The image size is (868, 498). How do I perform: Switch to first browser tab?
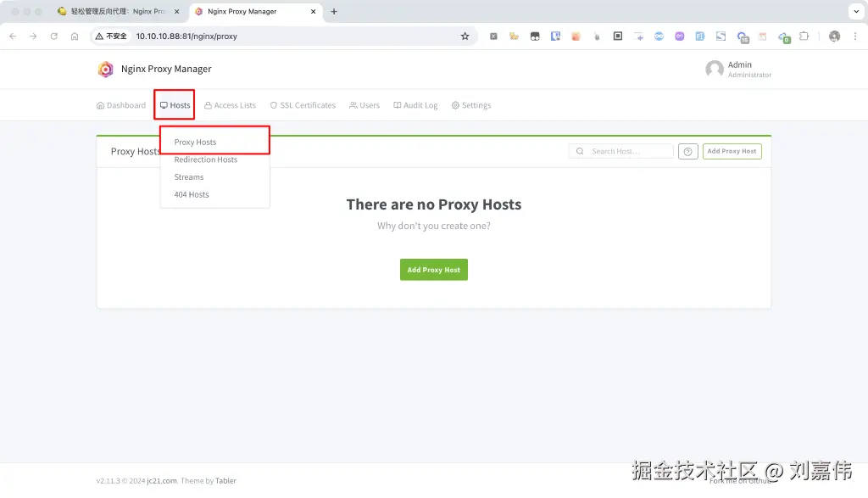[118, 11]
